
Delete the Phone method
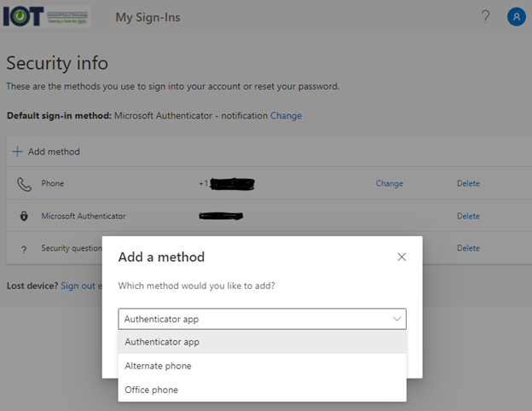click(468, 183)
